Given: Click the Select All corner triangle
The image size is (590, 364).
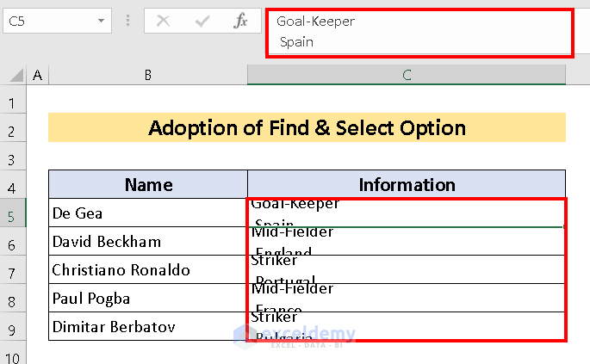Looking at the screenshot, I should click(x=15, y=76).
